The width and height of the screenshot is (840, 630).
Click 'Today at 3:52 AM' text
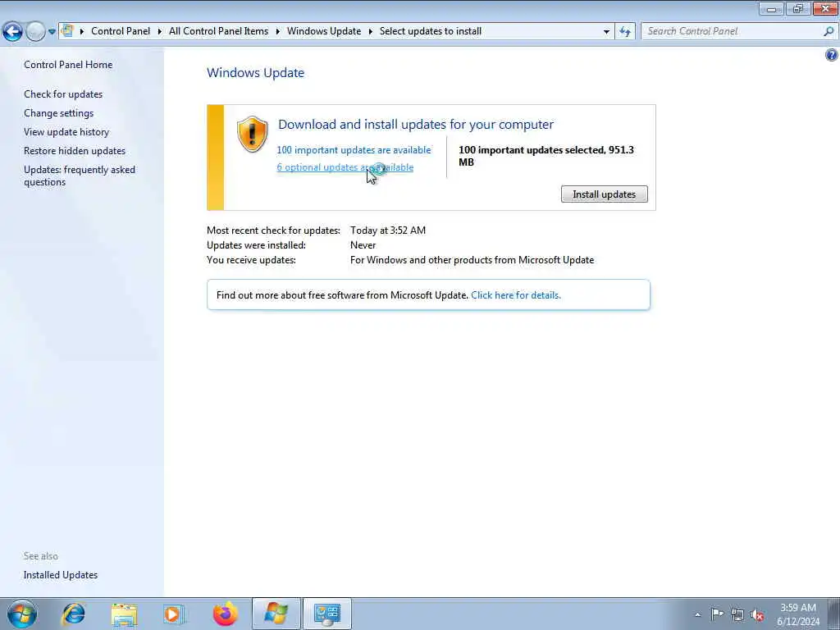coord(388,231)
